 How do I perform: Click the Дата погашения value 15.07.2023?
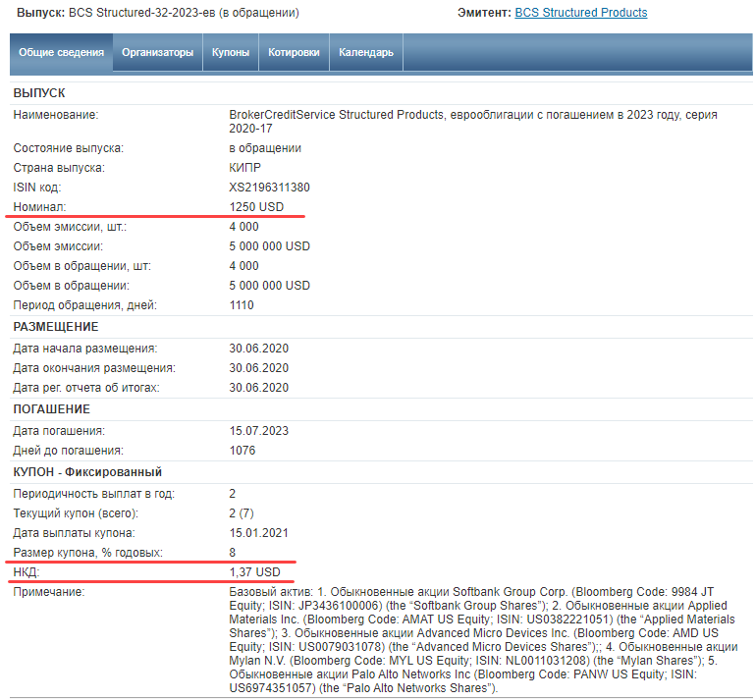[259, 431]
